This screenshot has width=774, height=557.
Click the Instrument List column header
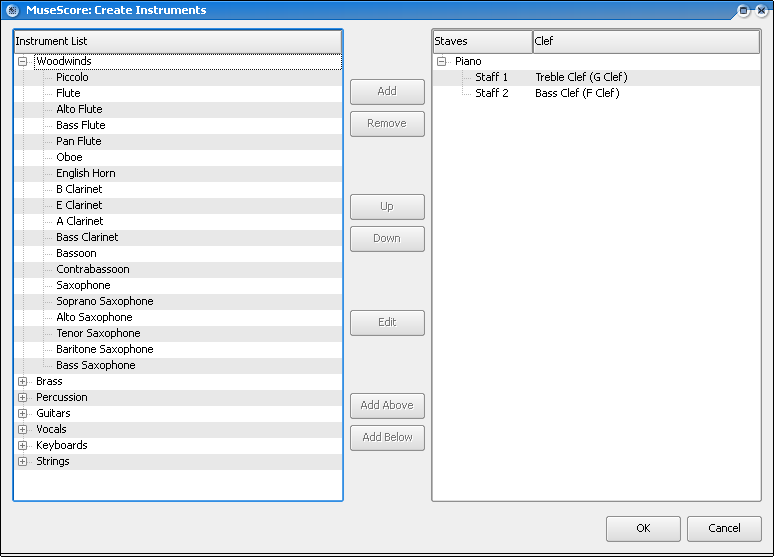pos(178,41)
